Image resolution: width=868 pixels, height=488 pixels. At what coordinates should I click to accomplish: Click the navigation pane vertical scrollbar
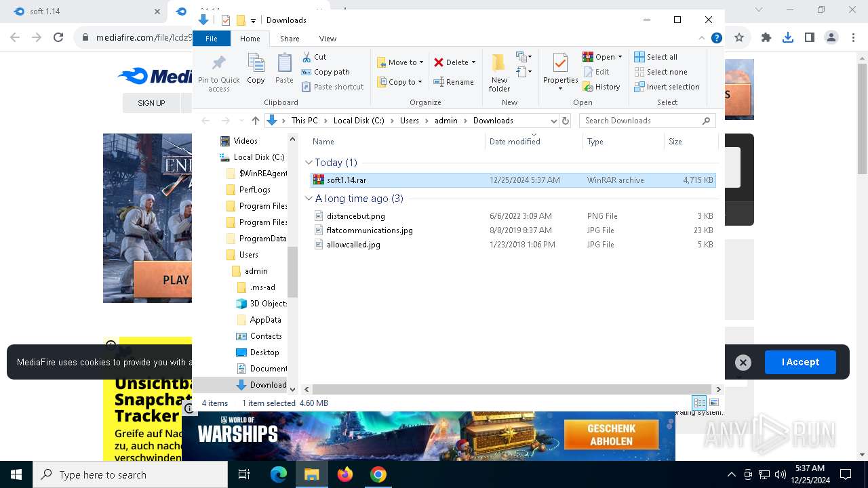pos(293,271)
